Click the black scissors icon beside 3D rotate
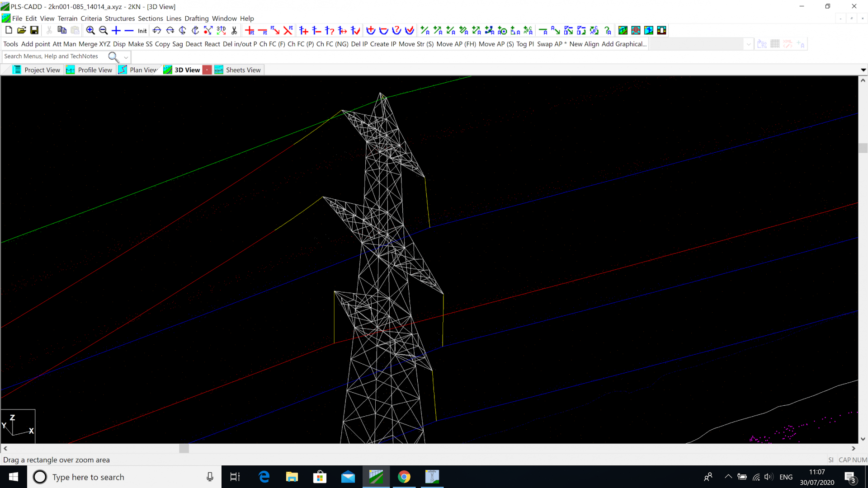Screen dimensions: 868x488 point(234,30)
